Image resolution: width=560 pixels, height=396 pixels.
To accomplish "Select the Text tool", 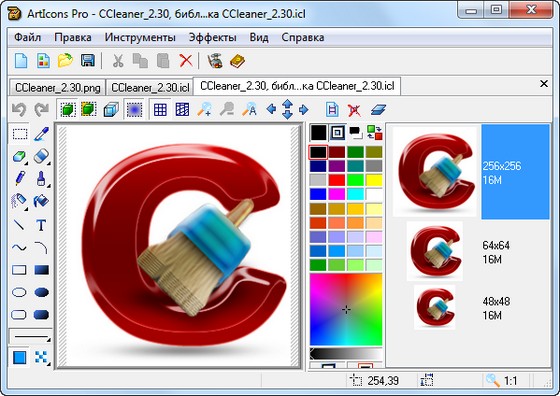I will [41, 225].
